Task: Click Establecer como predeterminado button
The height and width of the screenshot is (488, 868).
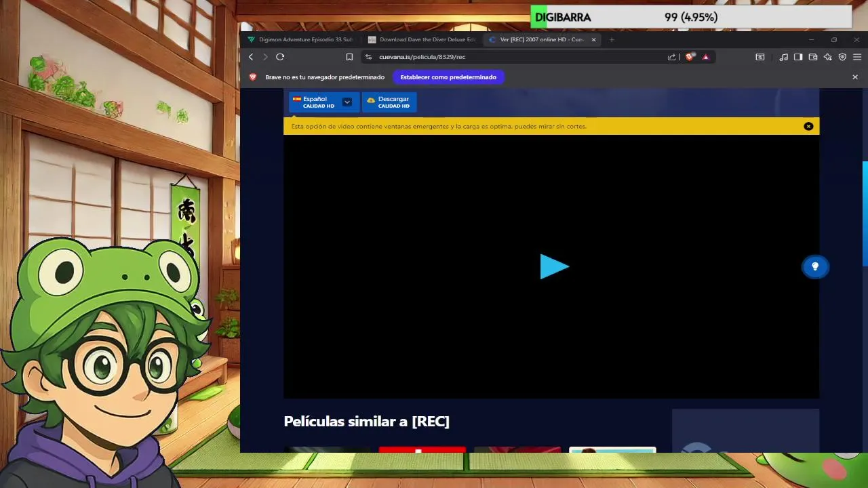Action: pos(448,77)
